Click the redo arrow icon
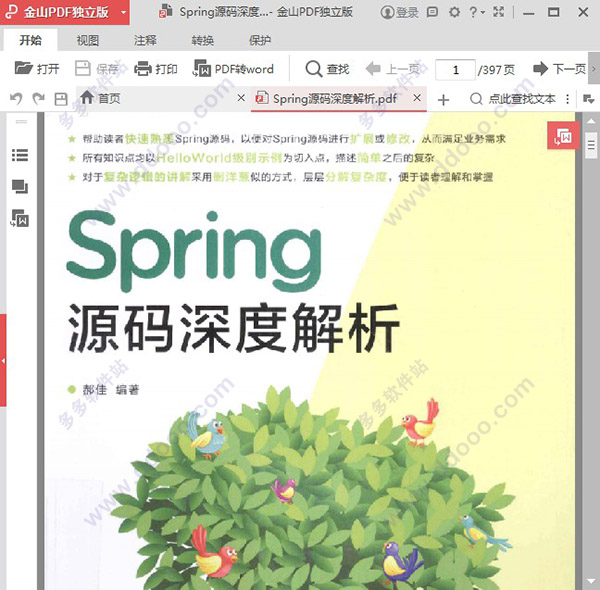The image size is (600, 590). click(38, 99)
